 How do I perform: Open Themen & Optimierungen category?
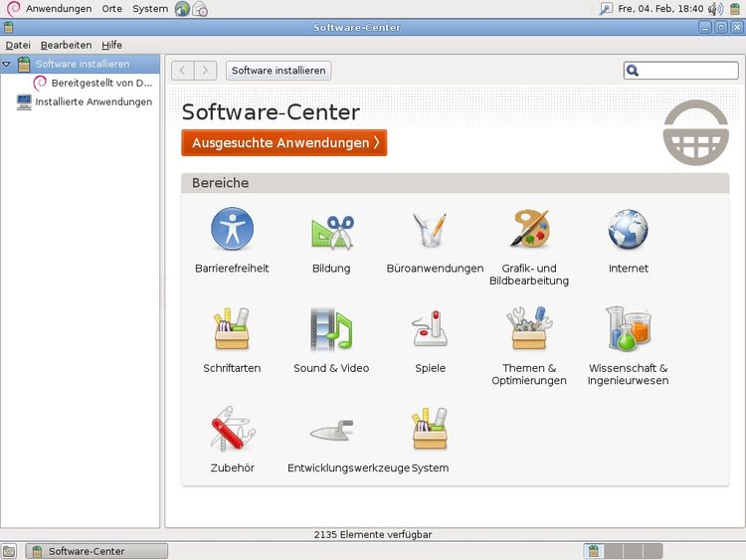coord(529,329)
